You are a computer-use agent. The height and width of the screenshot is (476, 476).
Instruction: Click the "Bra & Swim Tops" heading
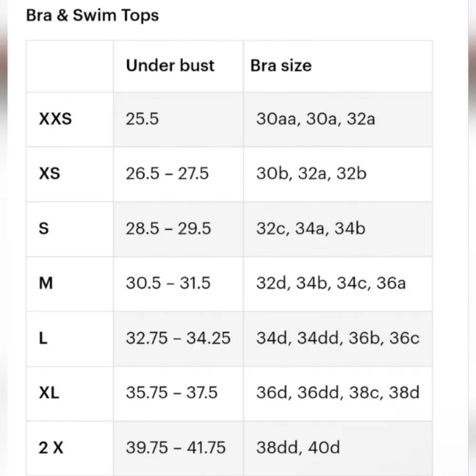coord(92,16)
